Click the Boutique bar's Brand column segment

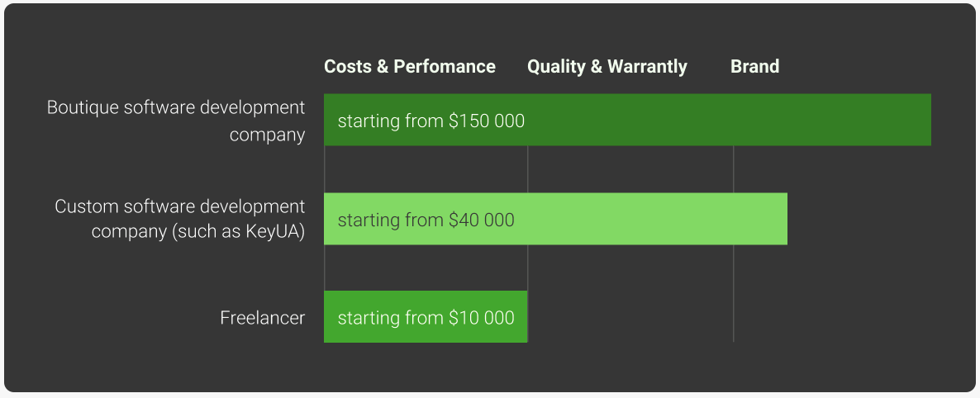pyautogui.click(x=832, y=120)
